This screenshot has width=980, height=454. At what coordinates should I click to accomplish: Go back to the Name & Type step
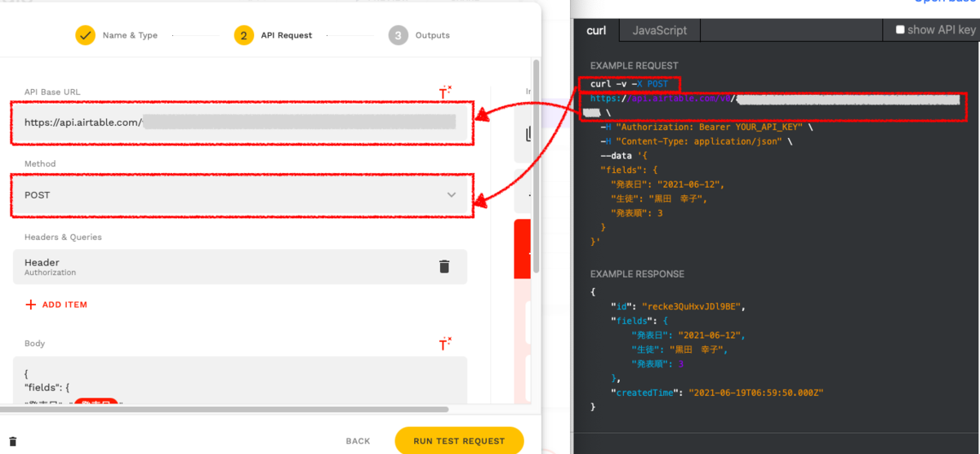[x=116, y=35]
